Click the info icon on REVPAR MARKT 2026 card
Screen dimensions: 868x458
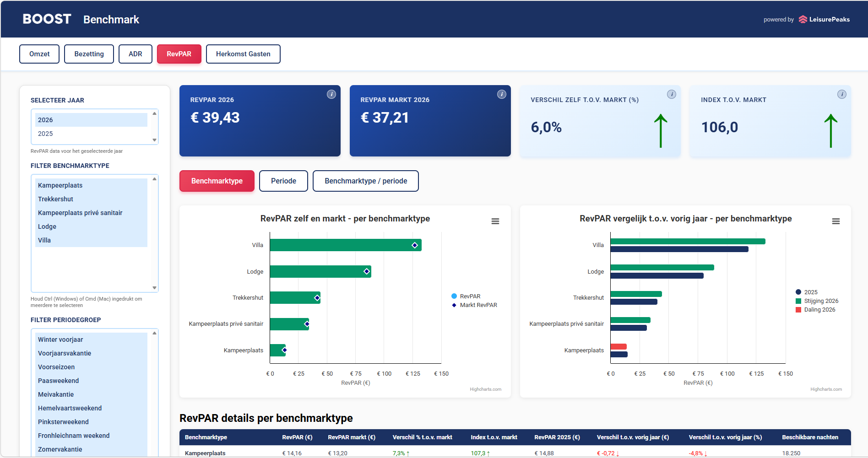(501, 94)
